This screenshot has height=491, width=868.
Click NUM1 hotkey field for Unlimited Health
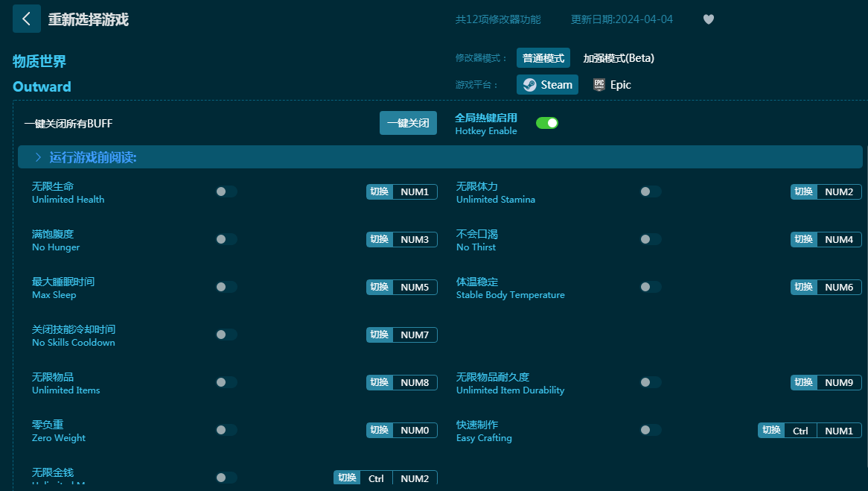tap(415, 191)
